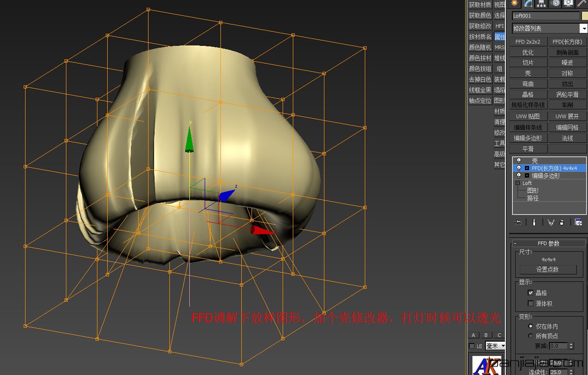Screen dimensions: 588x375
Task: Open the Create panel star icon
Action: (514, 4)
